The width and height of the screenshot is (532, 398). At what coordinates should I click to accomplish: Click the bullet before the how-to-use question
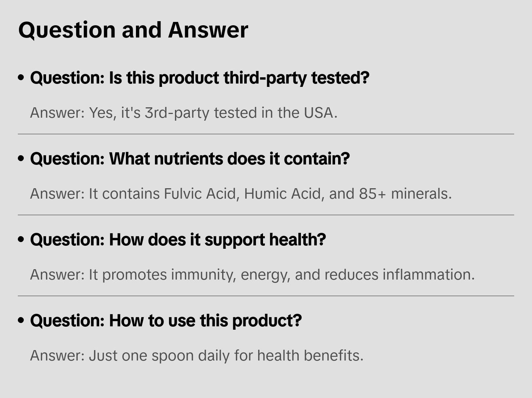tap(21, 321)
